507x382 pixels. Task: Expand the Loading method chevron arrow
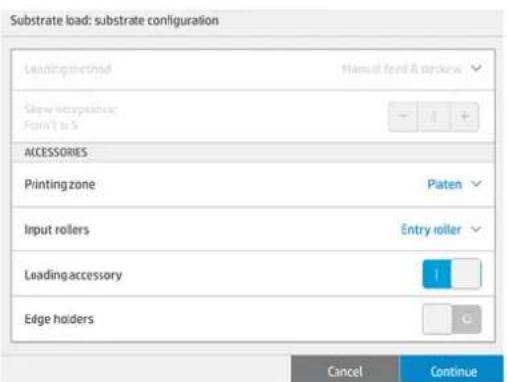tap(476, 68)
